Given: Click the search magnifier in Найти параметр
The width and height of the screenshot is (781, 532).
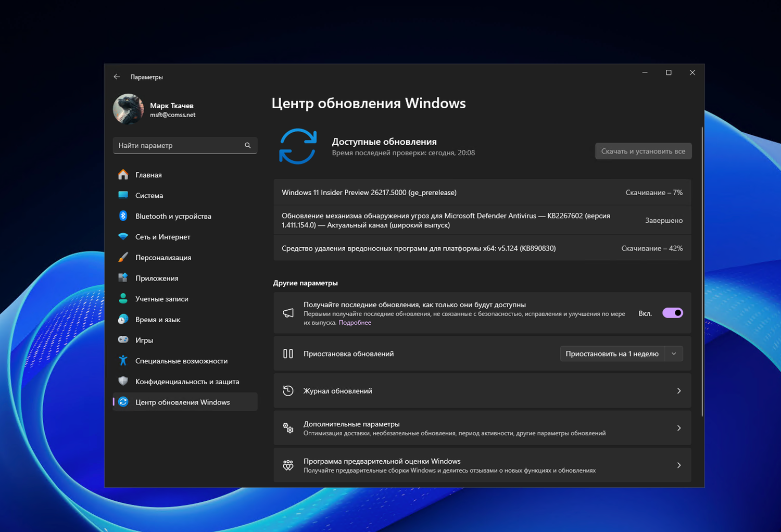Looking at the screenshot, I should (248, 145).
